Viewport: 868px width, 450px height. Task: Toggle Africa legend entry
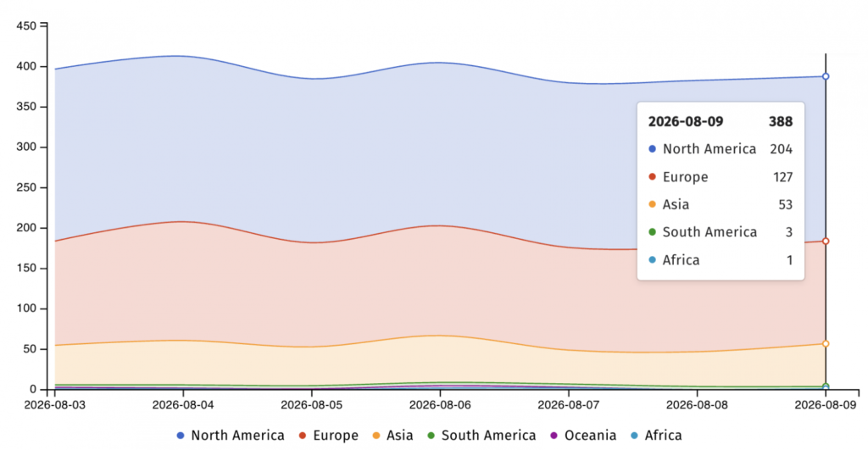tap(656, 436)
